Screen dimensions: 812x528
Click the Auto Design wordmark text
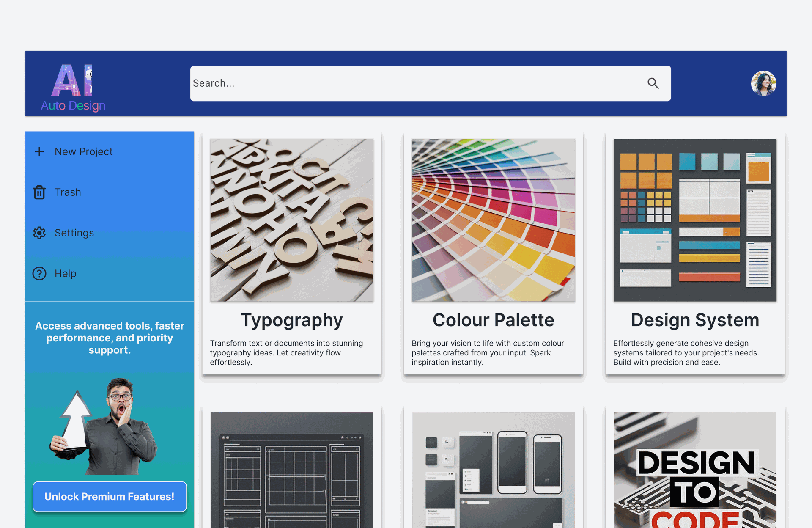coord(73,106)
